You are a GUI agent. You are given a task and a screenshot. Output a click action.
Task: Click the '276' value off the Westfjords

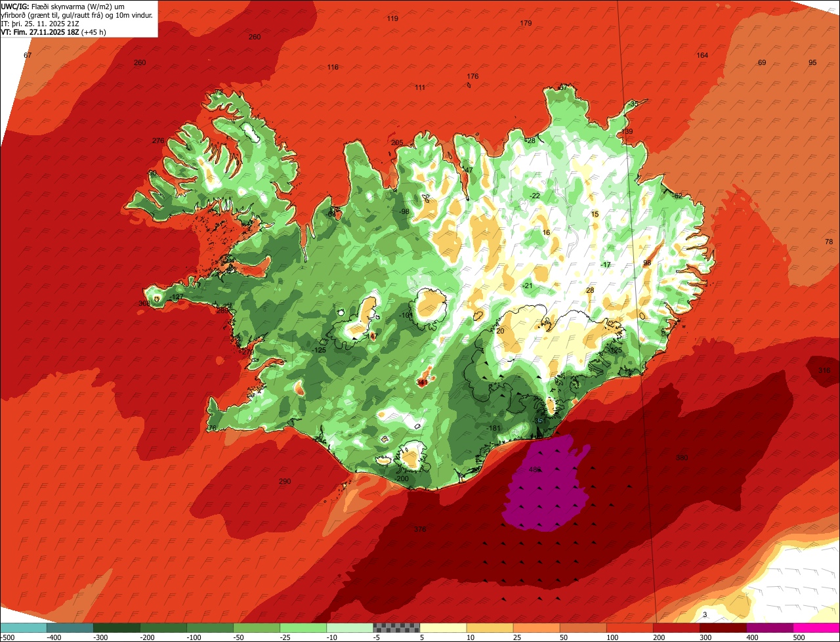(x=157, y=140)
